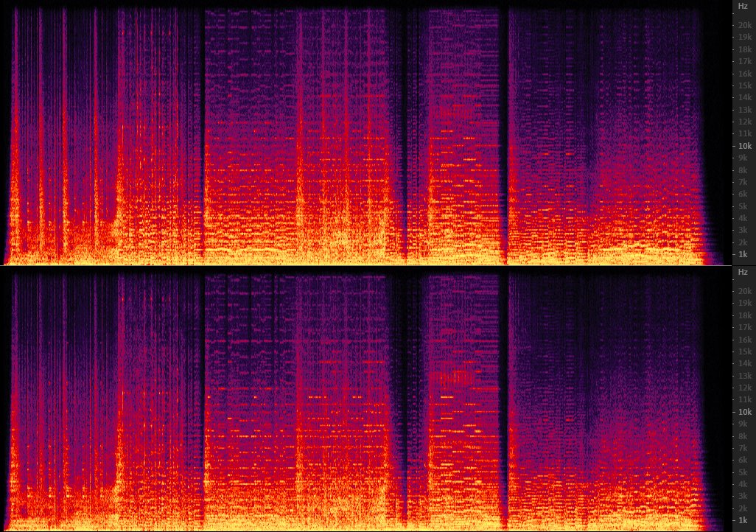Click the Hz unit label of the top channel
The height and width of the screenshot is (532, 756).
click(743, 6)
